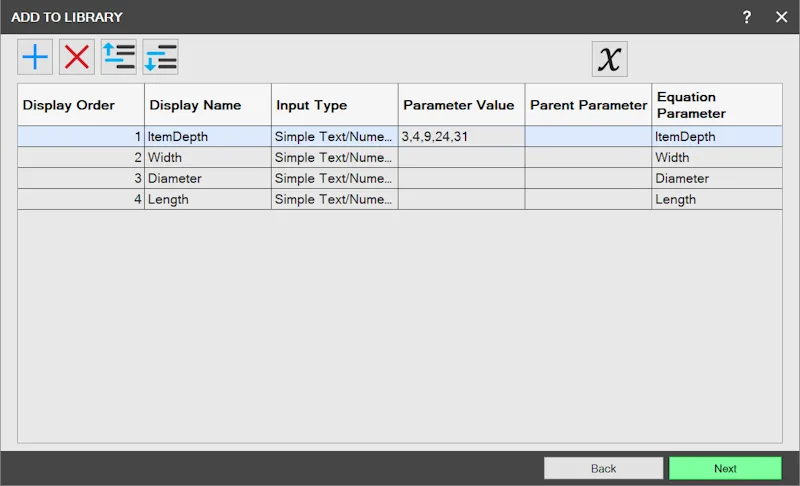Select the Length equation parameter cell

click(x=717, y=199)
